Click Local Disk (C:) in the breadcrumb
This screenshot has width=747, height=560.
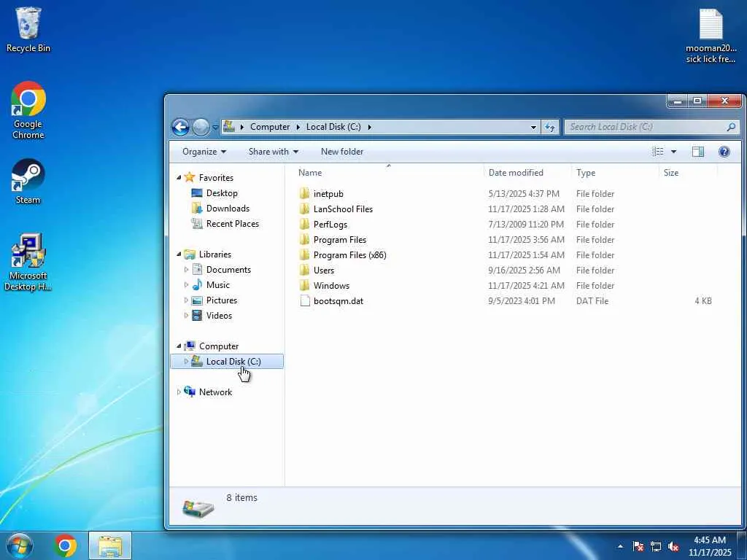pyautogui.click(x=333, y=127)
